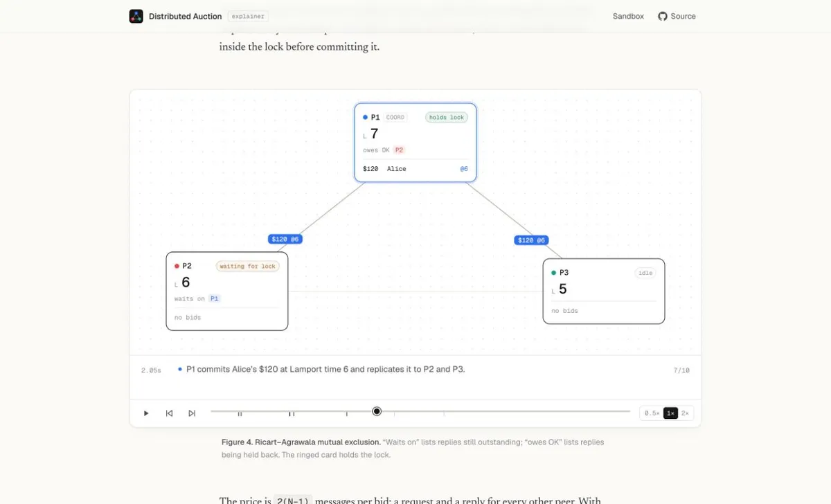
Task: Click the Distributed Auction logo icon
Action: tap(136, 16)
